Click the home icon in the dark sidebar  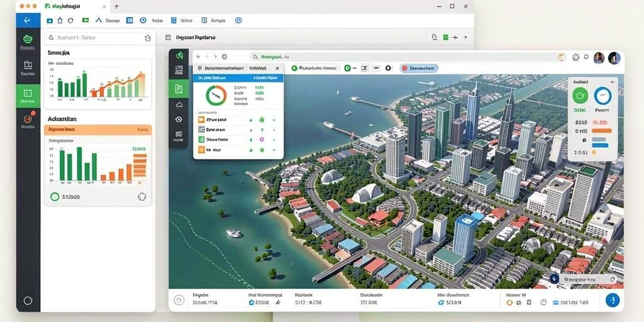click(179, 106)
